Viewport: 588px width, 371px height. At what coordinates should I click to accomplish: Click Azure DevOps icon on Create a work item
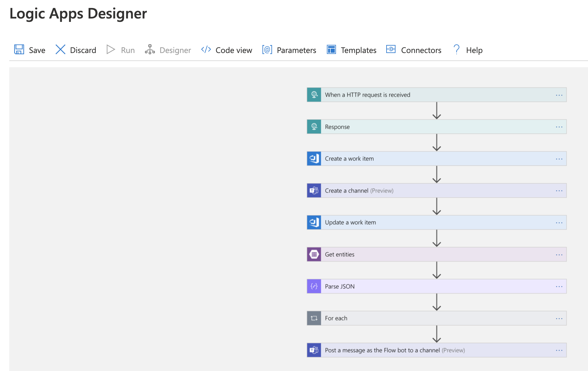tap(314, 159)
